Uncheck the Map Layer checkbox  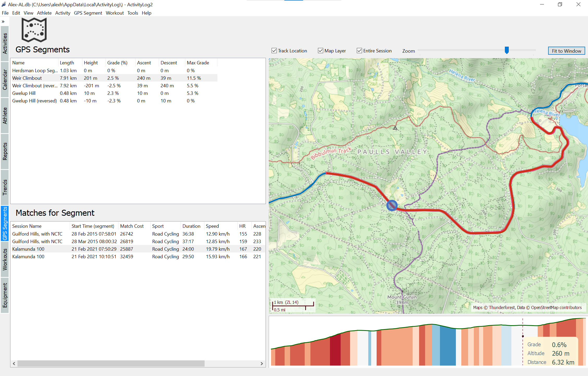[321, 51]
